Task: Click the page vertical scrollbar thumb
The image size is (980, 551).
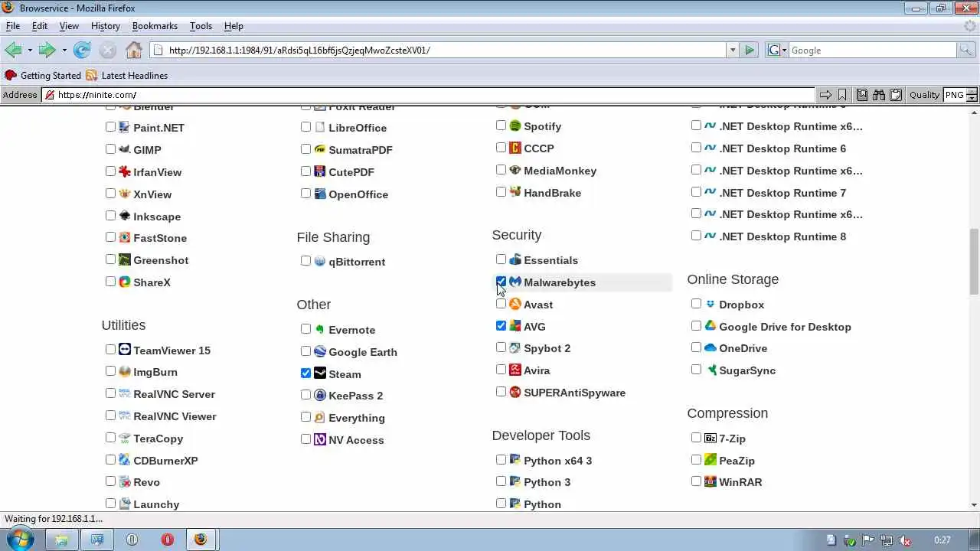Action: pyautogui.click(x=974, y=261)
